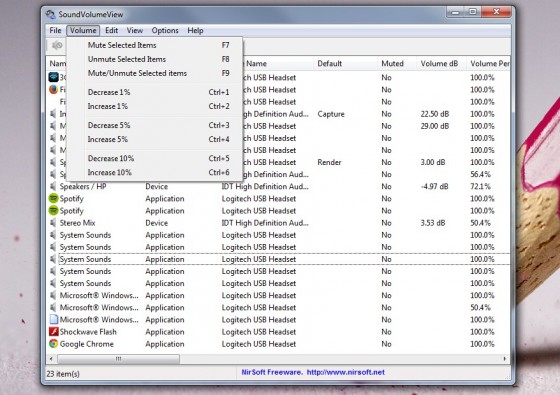Image resolution: width=560 pixels, height=395 pixels.
Task: Select the Shockwave Flash row
Action: coord(279,331)
